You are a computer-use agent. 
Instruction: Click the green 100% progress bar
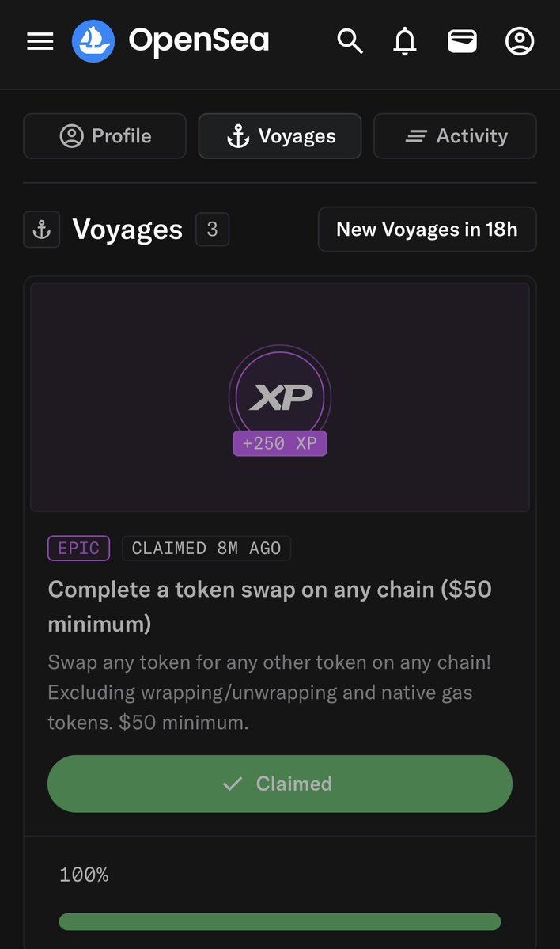(x=280, y=922)
